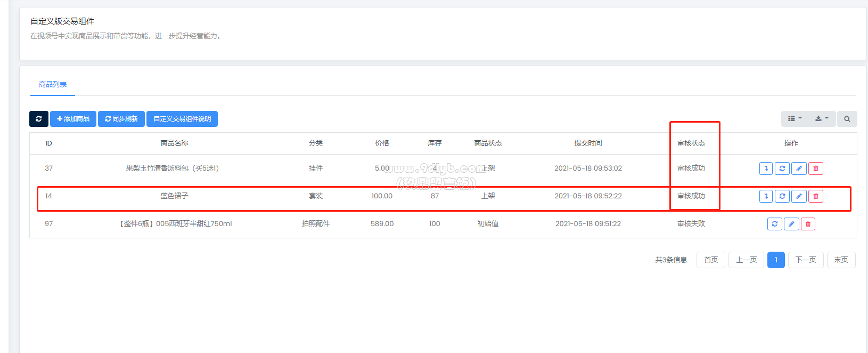
Task: Click 上一页 previous page button
Action: [746, 260]
